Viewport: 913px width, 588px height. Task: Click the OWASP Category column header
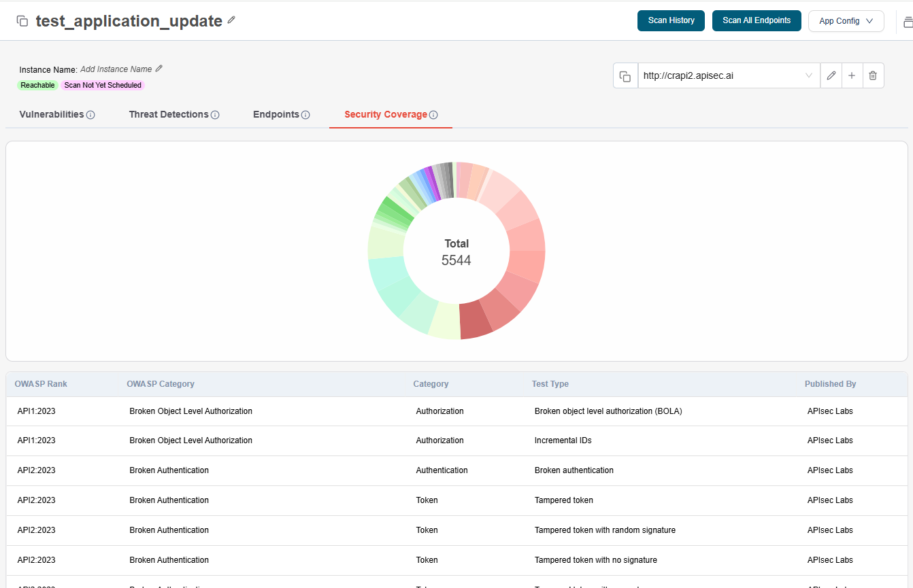coord(161,384)
